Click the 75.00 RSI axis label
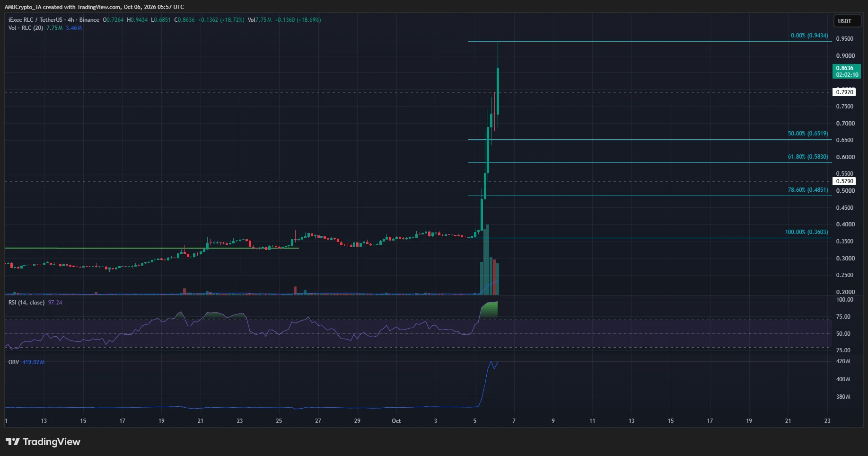Screen dimensions: 868x456 [843, 317]
